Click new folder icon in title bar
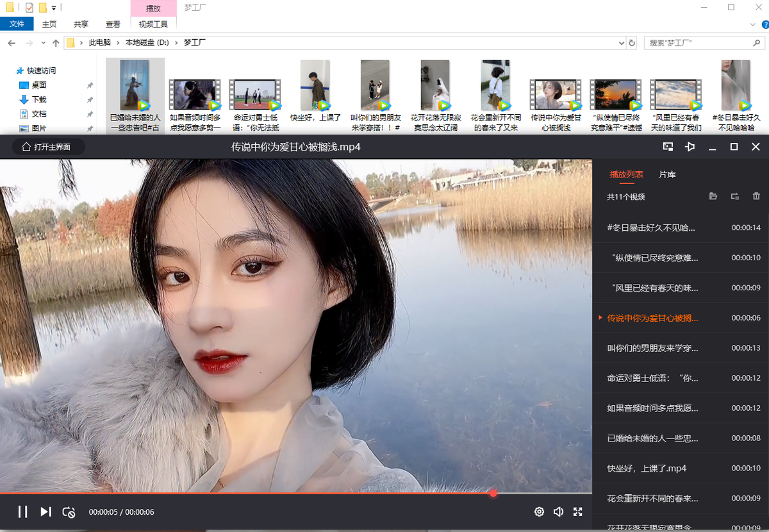Viewport: 769px width, 532px height. [x=42, y=8]
